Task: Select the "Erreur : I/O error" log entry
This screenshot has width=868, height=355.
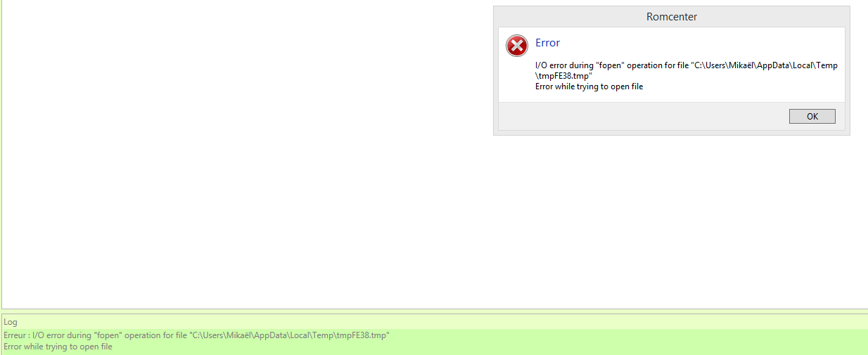Action: click(x=197, y=335)
